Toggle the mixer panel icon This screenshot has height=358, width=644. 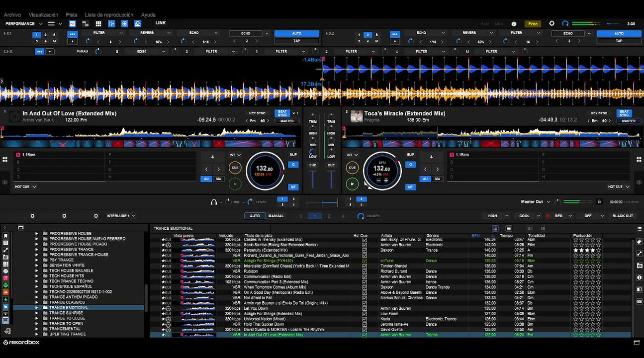111,23
